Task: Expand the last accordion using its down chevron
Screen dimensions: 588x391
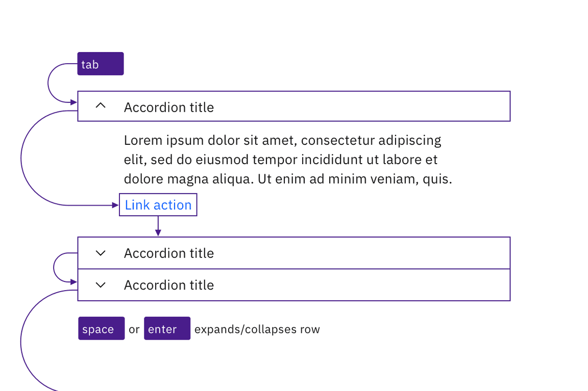Action: pyautogui.click(x=101, y=285)
